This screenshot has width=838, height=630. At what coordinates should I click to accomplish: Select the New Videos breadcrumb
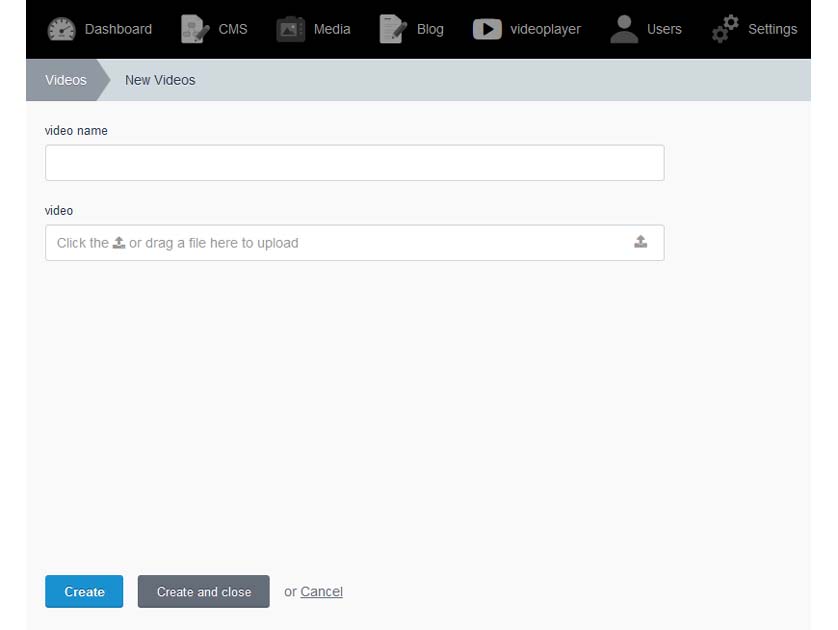(x=160, y=80)
